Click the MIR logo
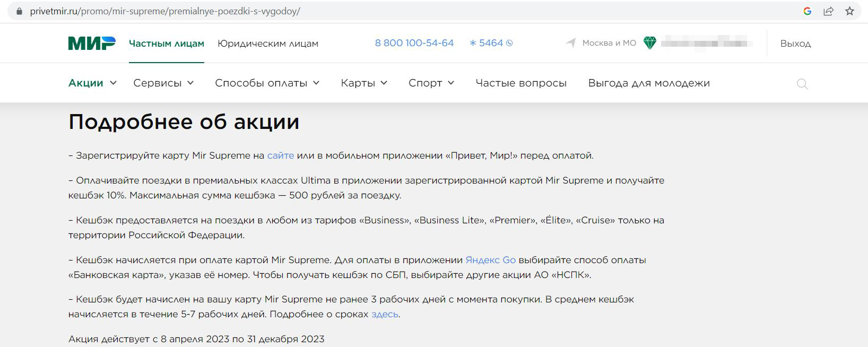The width and height of the screenshot is (868, 347). [x=92, y=43]
